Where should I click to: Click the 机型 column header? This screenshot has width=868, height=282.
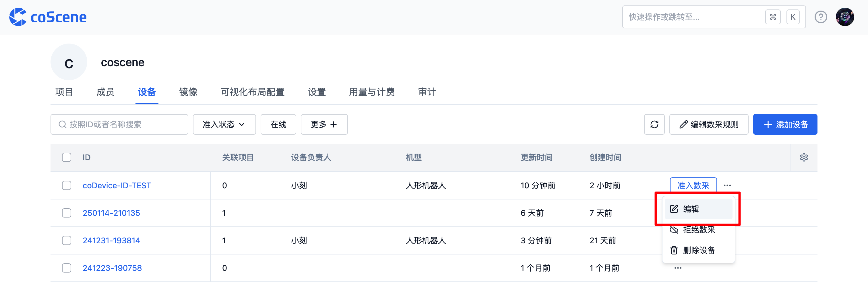point(414,158)
